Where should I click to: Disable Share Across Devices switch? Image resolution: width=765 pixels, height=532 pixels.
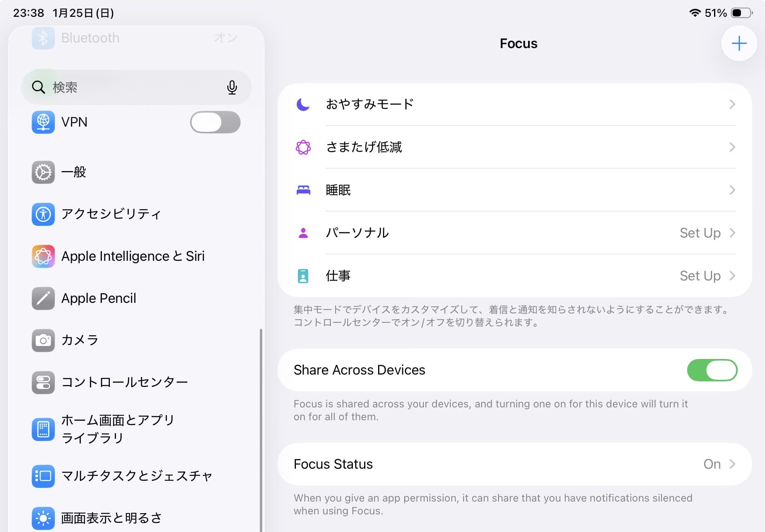[712, 370]
